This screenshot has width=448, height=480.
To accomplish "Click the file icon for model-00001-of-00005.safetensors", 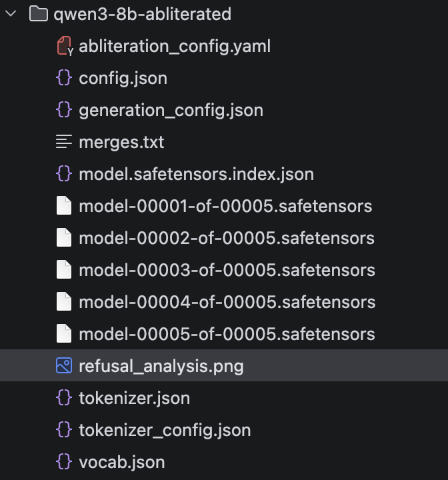I will [x=64, y=206].
